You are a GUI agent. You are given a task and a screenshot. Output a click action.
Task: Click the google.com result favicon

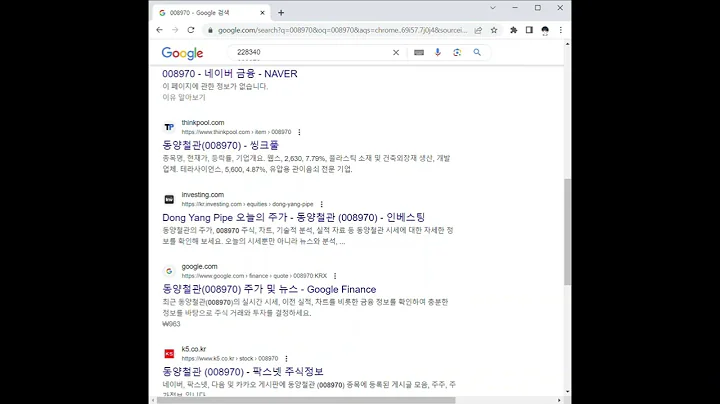(169, 271)
